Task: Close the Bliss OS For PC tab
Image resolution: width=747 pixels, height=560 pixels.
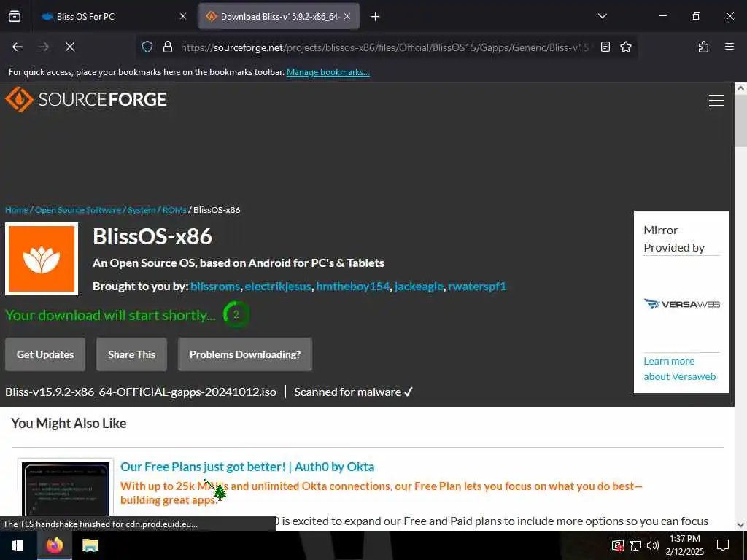Action: tap(183, 16)
